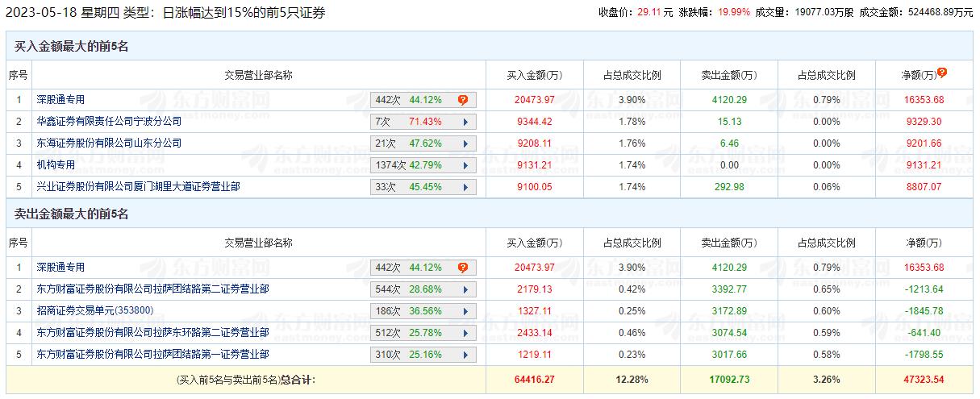Open the 东方财富证券拉萨团结路第二证券营业部 link
This screenshot has width=980, height=399.
coord(152,289)
